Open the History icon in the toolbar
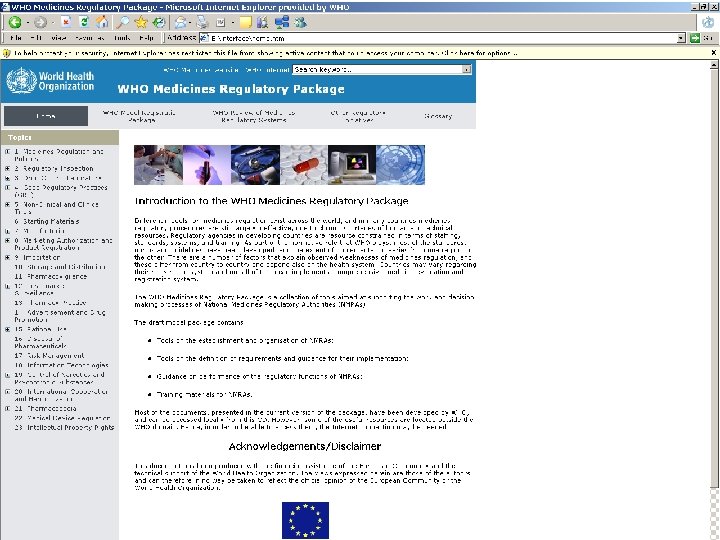Image resolution: width=720 pixels, height=540 pixels. click(x=159, y=22)
